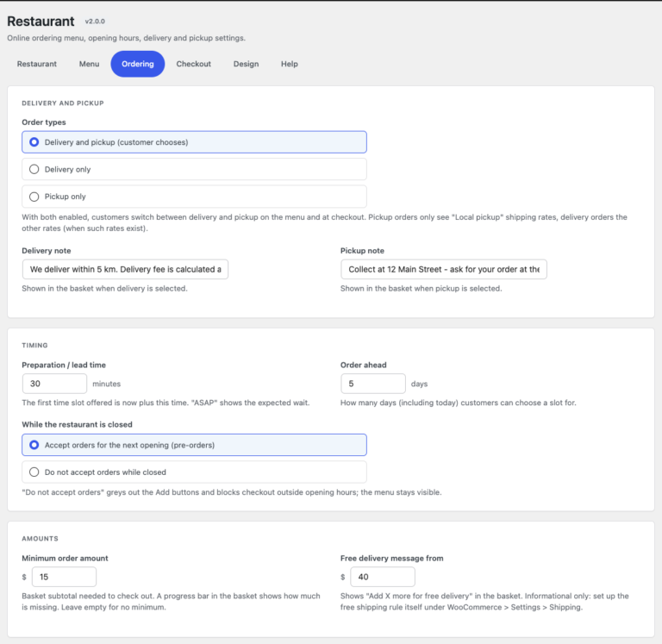Click the Order types label
The image size is (662, 644).
[44, 122]
